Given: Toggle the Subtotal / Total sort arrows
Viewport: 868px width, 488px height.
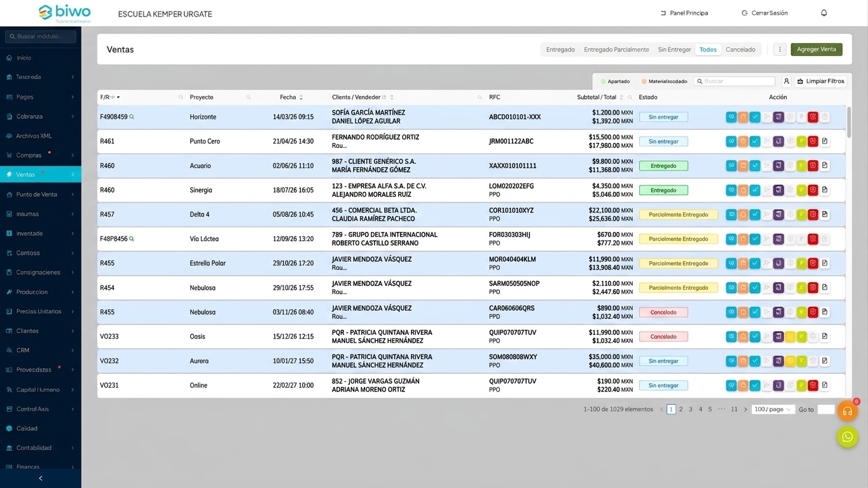Looking at the screenshot, I should 622,97.
